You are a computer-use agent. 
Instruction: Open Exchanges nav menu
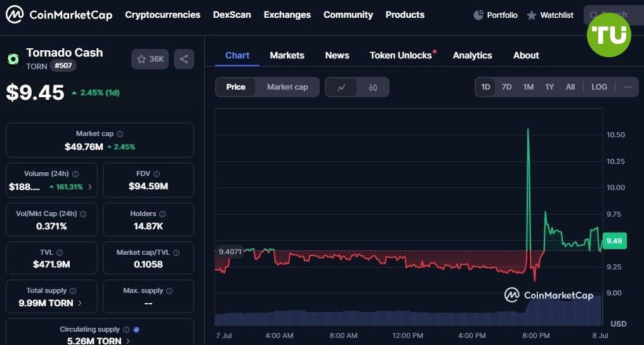click(x=287, y=15)
